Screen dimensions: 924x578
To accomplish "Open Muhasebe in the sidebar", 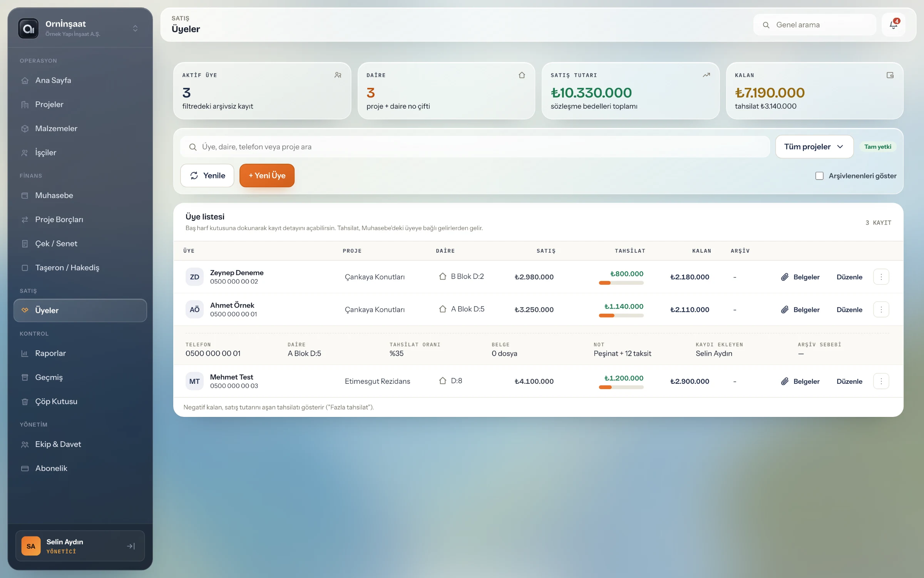I will [80, 195].
